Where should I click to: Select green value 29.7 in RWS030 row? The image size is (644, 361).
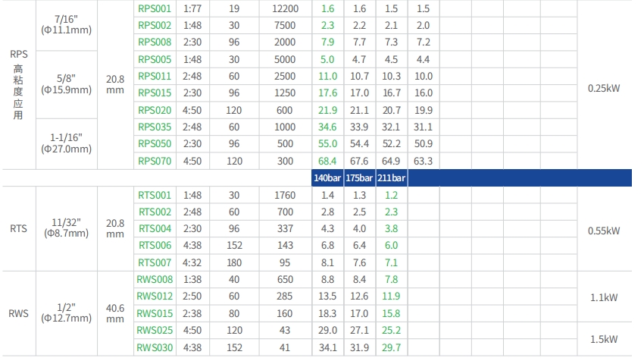[x=391, y=348]
